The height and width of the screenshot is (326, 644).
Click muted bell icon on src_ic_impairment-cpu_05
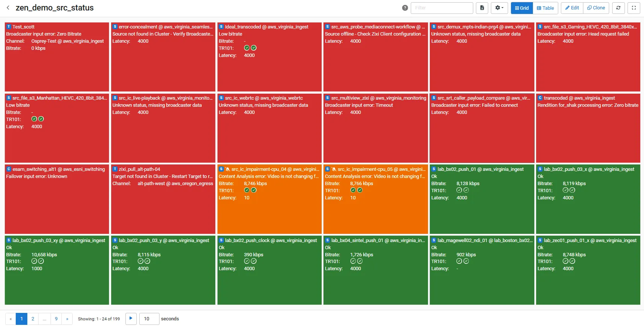pyautogui.click(x=334, y=169)
